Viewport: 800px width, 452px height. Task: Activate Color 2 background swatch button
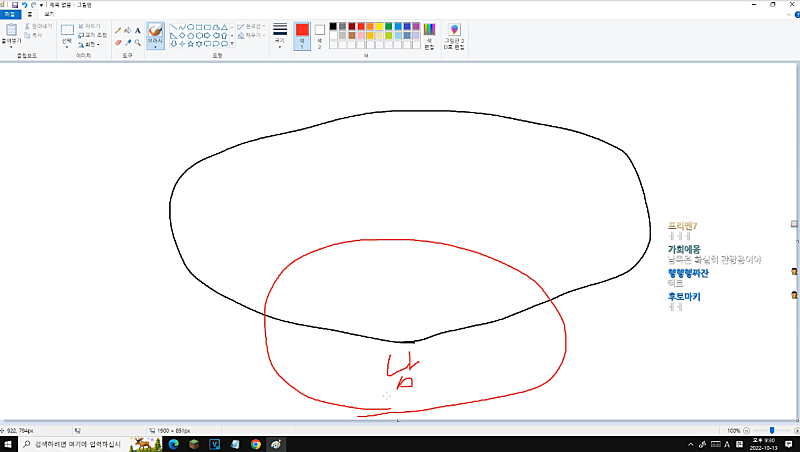tap(319, 36)
